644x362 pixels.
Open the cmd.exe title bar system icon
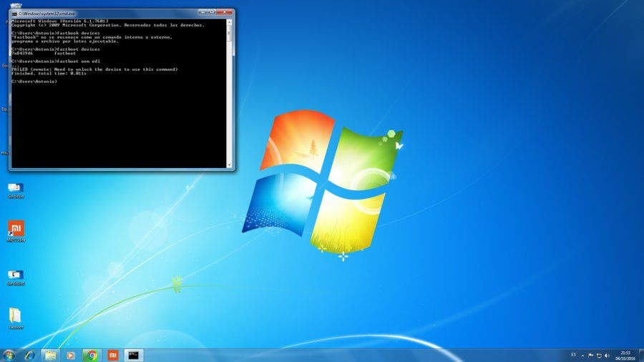click(14, 14)
